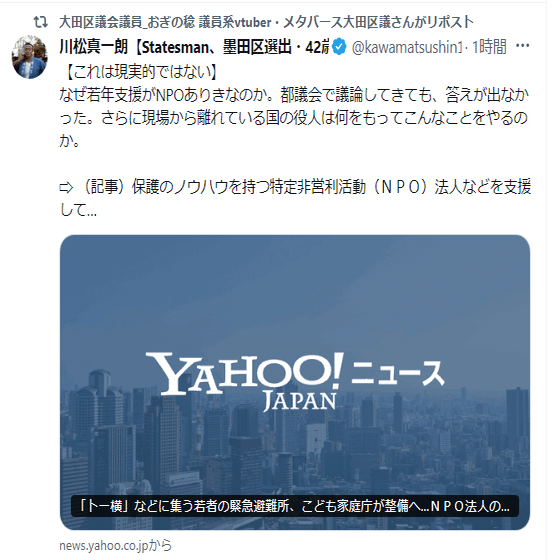This screenshot has height=560, width=560.
Task: Click the ニュース katakana in the card logo
Action: tap(398, 373)
